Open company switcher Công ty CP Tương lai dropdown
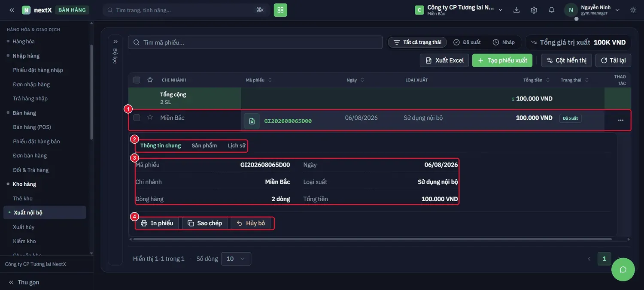This screenshot has width=644, height=290. 459,10
